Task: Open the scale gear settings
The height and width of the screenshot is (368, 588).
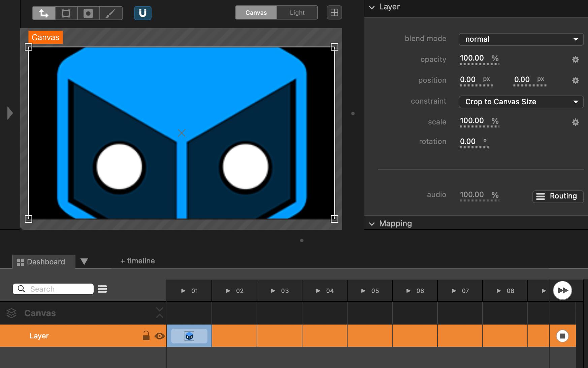Action: (575, 122)
